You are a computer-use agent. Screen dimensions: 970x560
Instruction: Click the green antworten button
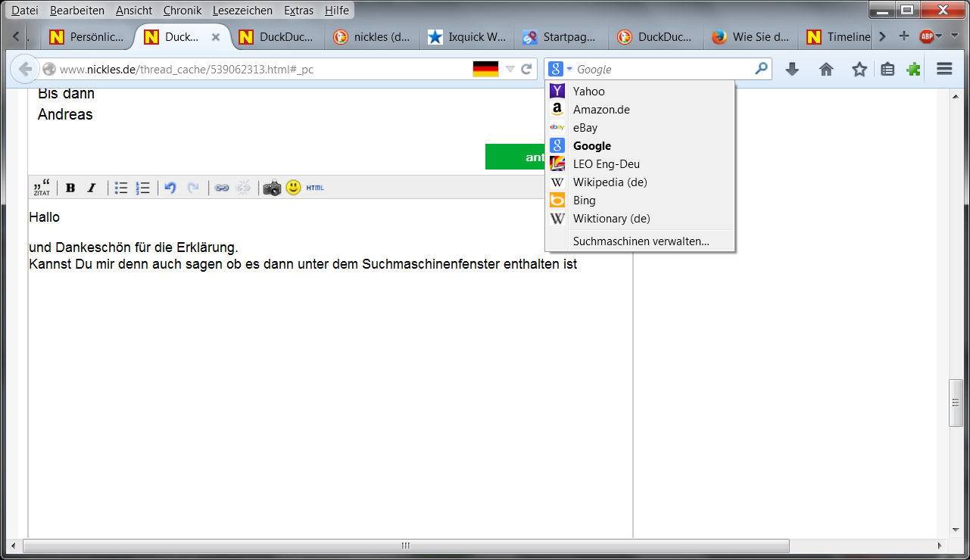(515, 157)
